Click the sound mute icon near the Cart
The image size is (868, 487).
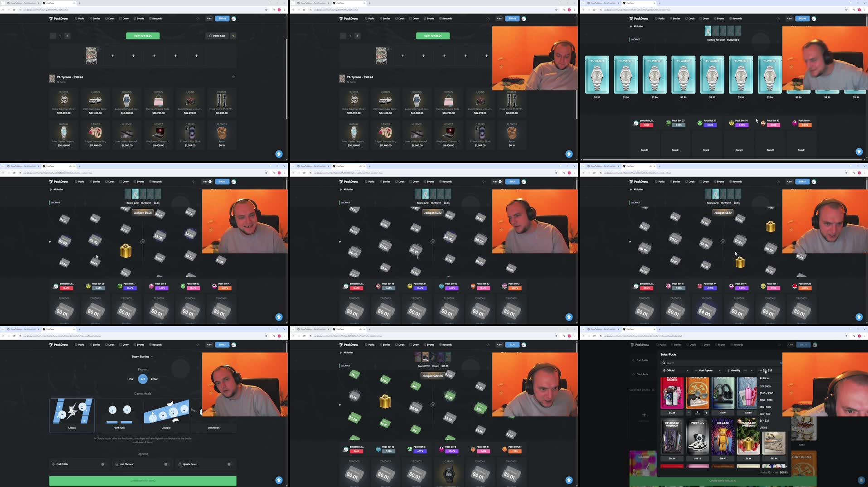click(198, 19)
